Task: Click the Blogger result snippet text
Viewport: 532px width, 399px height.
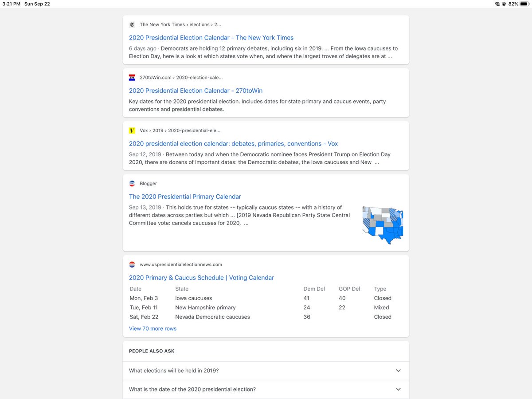Action: coord(239,215)
